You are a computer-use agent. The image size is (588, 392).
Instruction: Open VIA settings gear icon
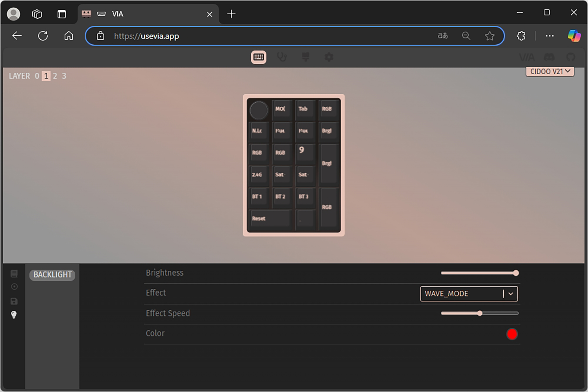point(329,57)
